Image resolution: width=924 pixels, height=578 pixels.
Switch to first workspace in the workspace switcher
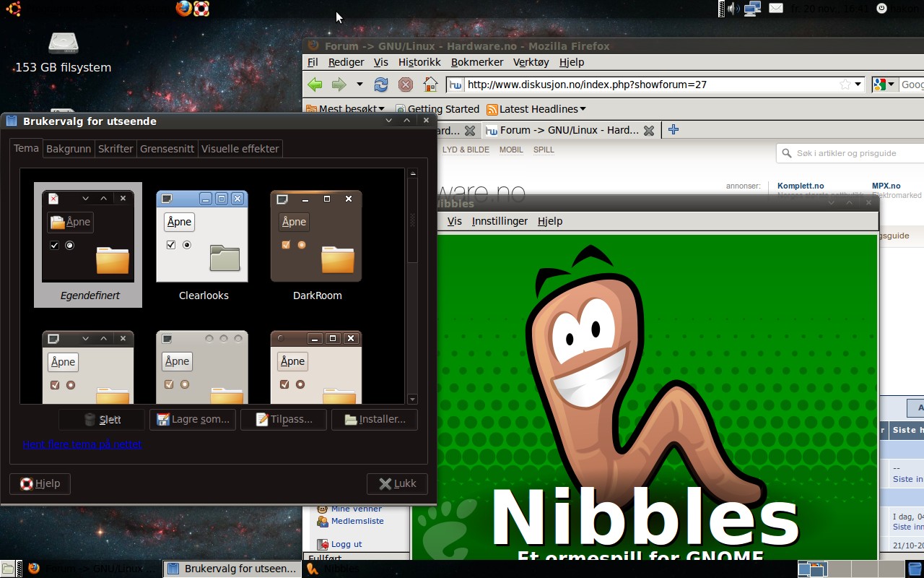click(x=812, y=569)
